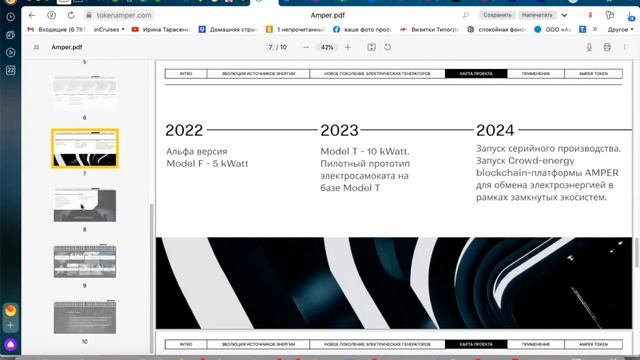Image resolution: width=640 pixels, height=360 pixels.
Task: Open the Визитки Типография bookmark
Action: point(429,29)
